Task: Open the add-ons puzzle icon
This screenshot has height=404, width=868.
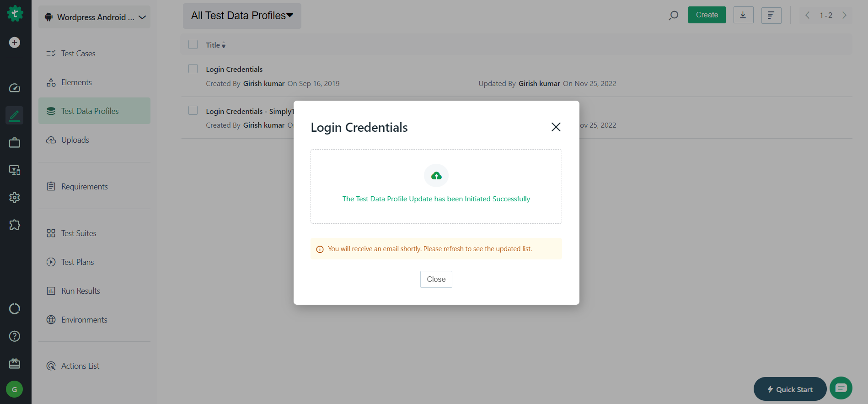Action: click(x=15, y=225)
